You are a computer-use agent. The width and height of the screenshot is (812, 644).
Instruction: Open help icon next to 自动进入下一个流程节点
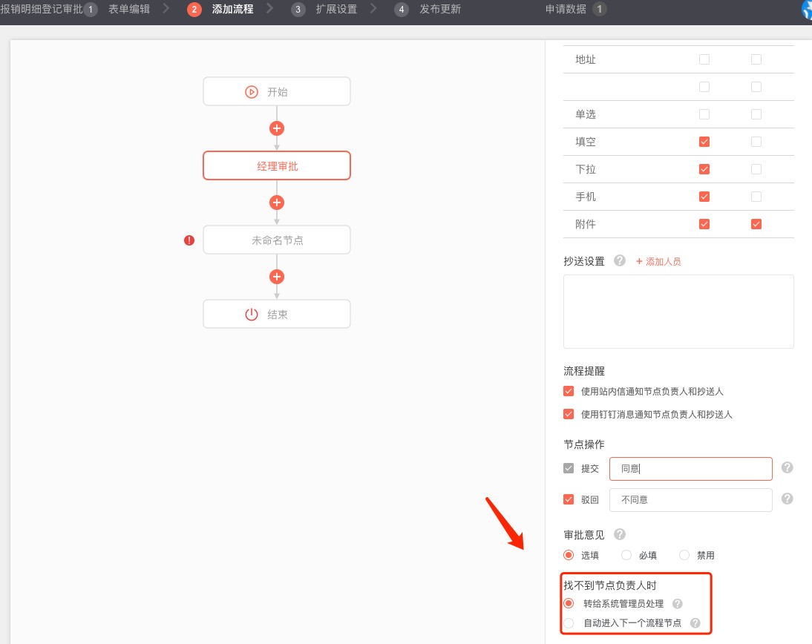(x=695, y=622)
